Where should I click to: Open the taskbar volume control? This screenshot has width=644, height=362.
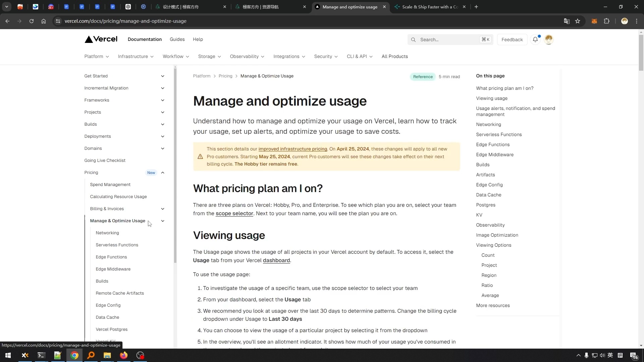point(602,355)
